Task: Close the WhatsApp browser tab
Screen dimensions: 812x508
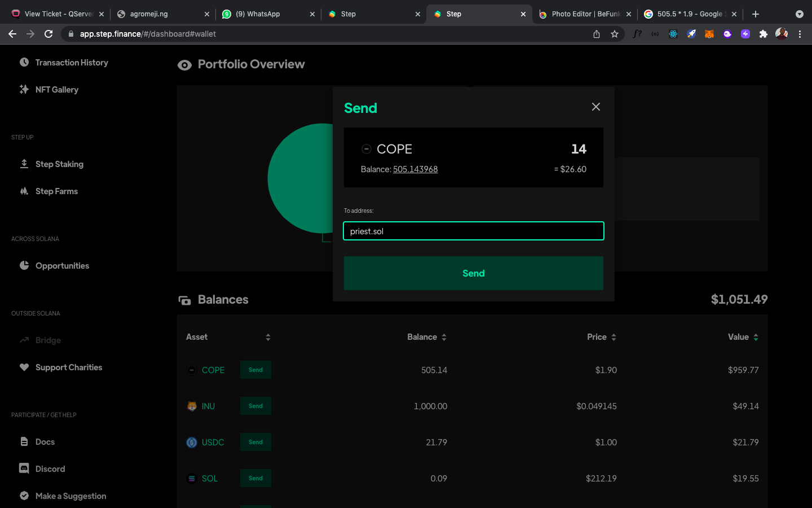Action: coord(312,14)
